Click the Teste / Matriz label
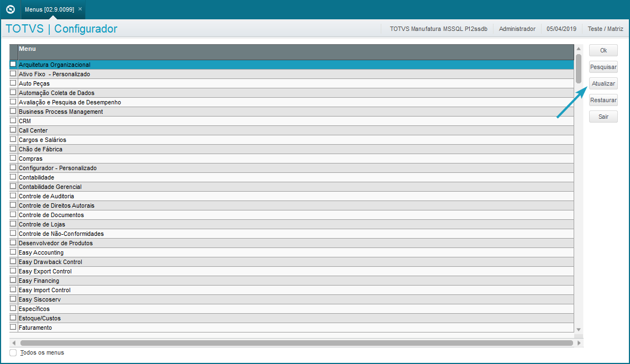The height and width of the screenshot is (364, 630). (606, 29)
